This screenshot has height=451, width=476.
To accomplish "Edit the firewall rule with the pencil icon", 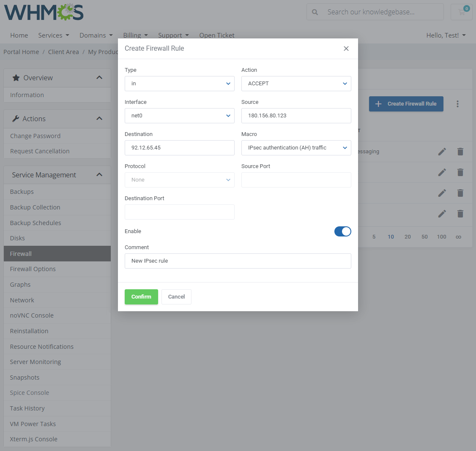I will click(442, 151).
